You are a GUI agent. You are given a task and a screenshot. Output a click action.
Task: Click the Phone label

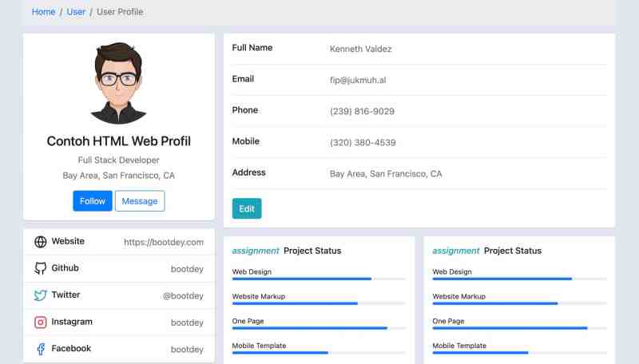tap(245, 110)
